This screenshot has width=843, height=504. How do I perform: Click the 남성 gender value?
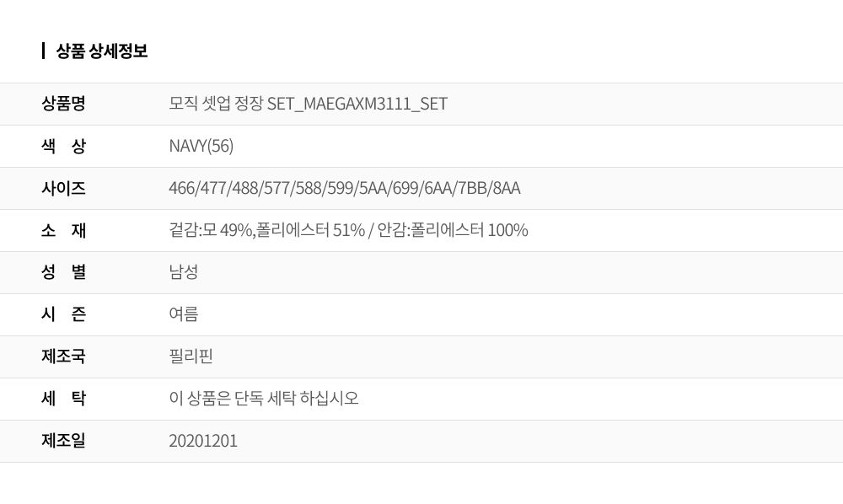click(183, 272)
